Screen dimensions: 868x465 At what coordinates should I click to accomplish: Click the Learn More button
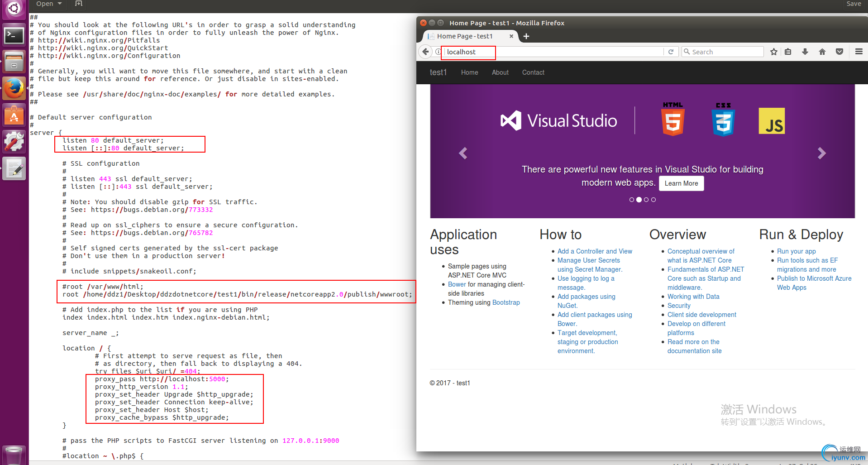(681, 183)
